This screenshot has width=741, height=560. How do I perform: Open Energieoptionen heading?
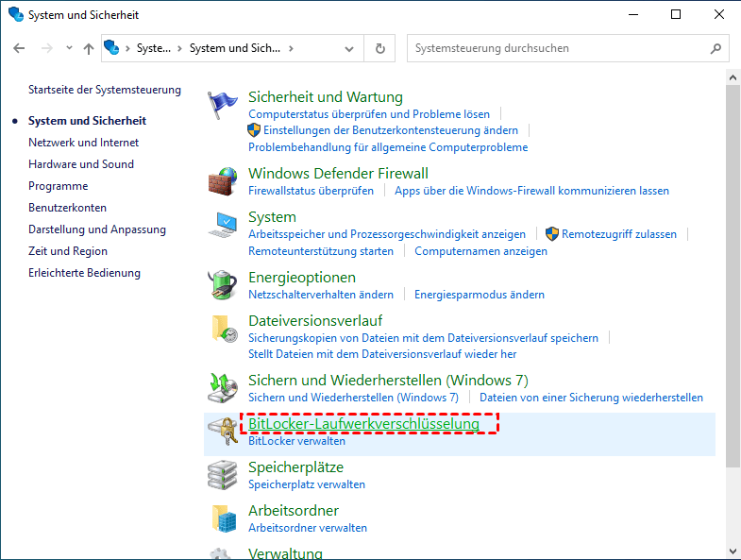click(302, 278)
